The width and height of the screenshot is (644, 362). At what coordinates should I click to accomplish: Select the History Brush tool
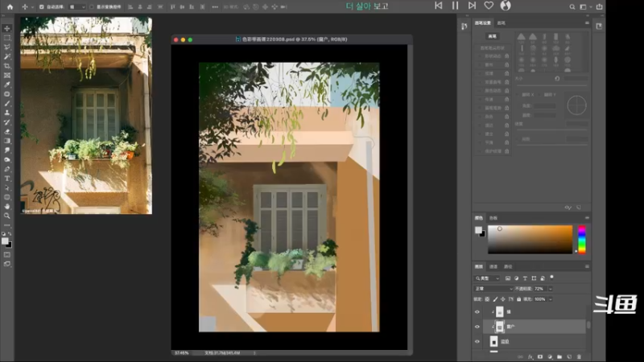pos(7,122)
